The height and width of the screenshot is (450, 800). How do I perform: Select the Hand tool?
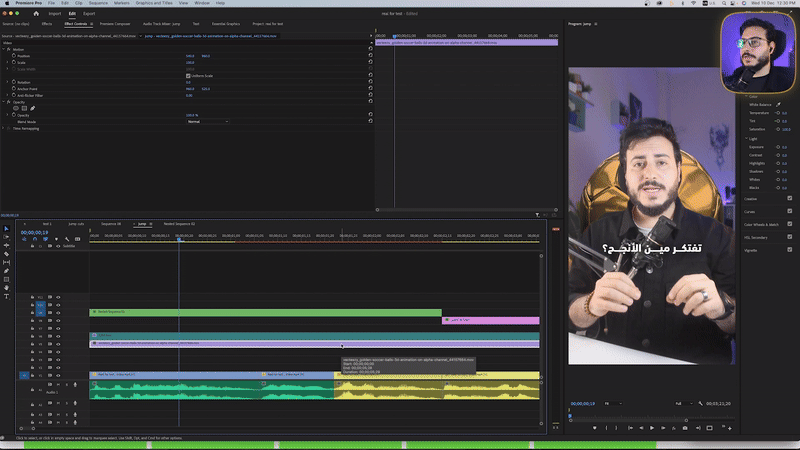tap(6, 288)
